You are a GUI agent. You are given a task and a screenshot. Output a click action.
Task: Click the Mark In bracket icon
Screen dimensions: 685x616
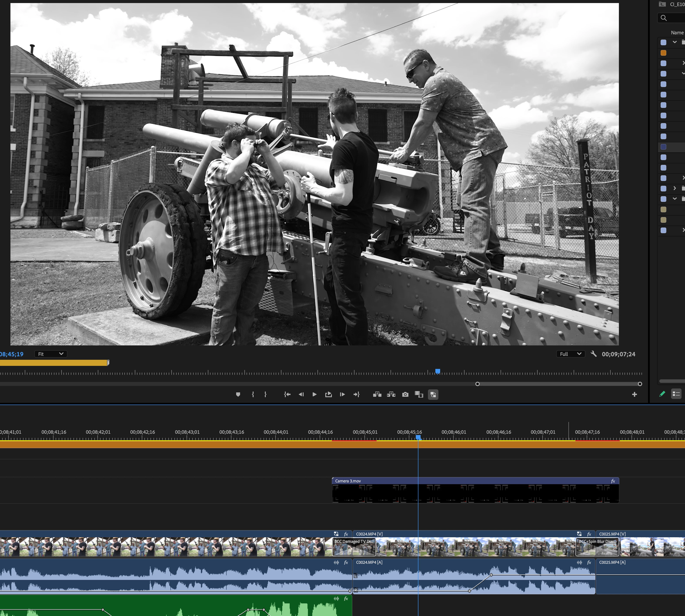pyautogui.click(x=253, y=394)
